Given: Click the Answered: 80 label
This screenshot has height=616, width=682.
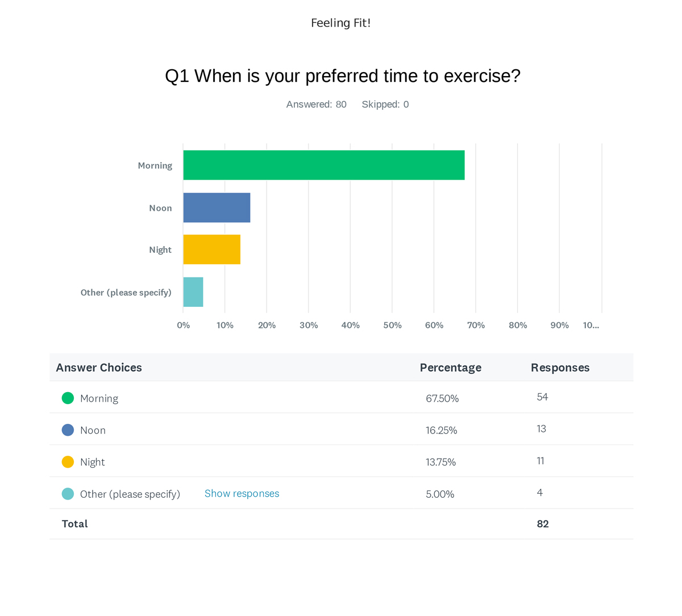Looking at the screenshot, I should tap(316, 104).
